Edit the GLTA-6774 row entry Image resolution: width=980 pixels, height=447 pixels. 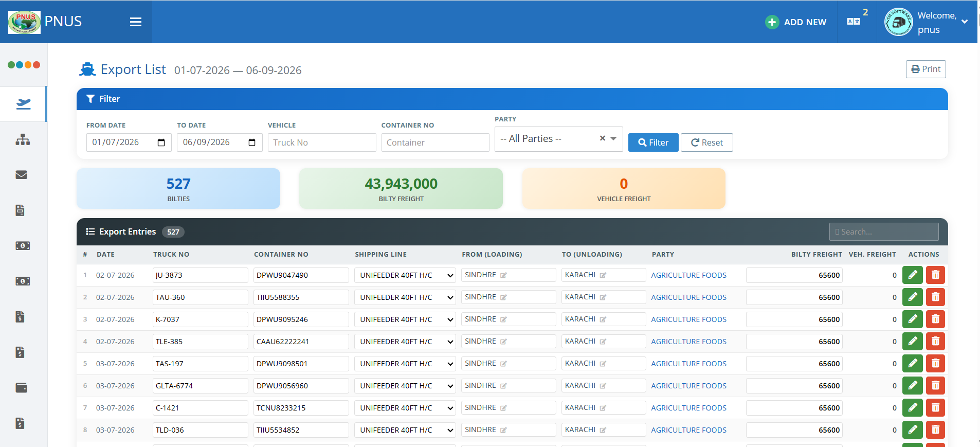912,386
